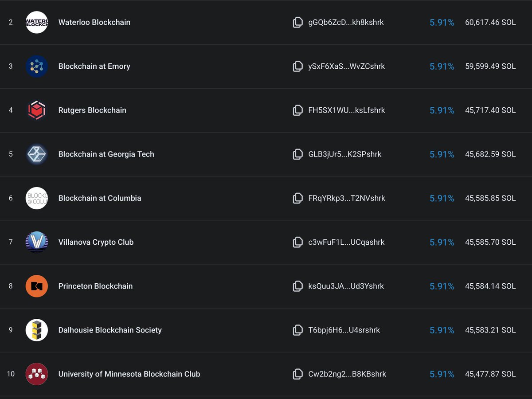Copy Villanova Crypto Club address

pyautogui.click(x=298, y=242)
